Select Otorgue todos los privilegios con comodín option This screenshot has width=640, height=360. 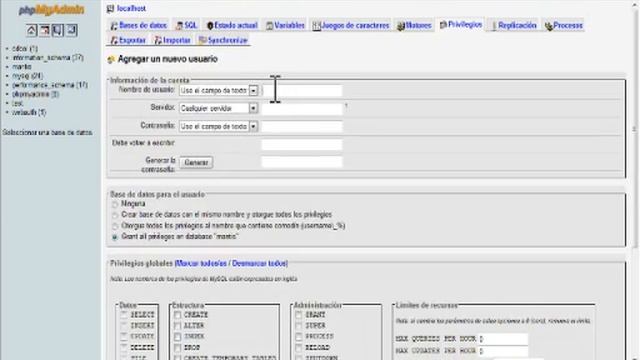click(115, 226)
